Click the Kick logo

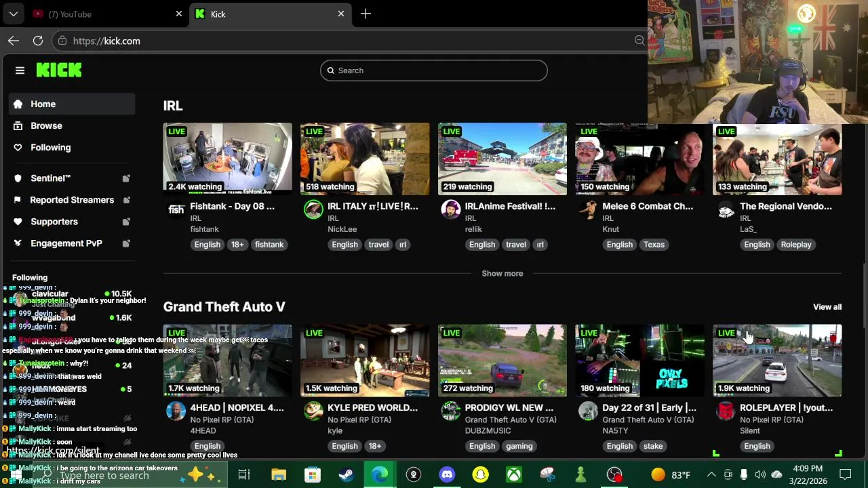point(59,70)
